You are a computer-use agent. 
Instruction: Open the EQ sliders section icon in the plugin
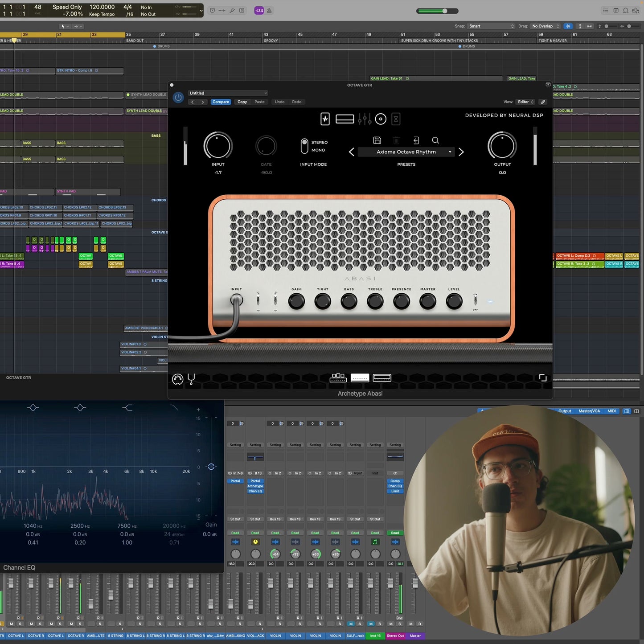click(365, 119)
